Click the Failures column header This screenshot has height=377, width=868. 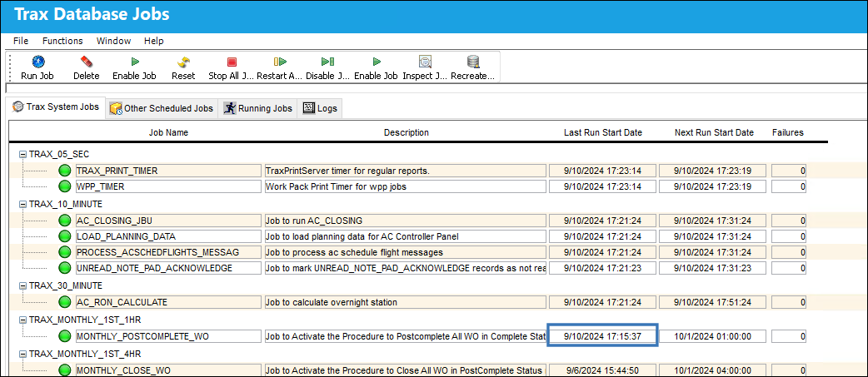(788, 132)
